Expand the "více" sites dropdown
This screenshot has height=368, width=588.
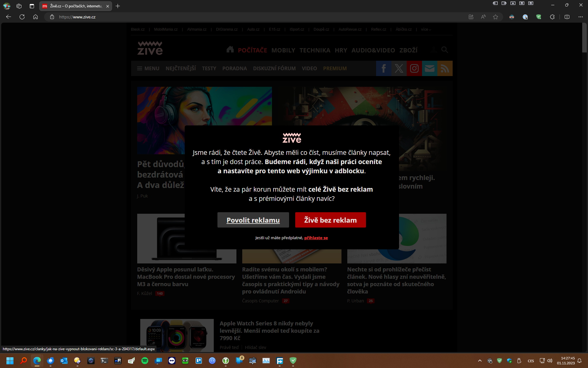pos(426,29)
